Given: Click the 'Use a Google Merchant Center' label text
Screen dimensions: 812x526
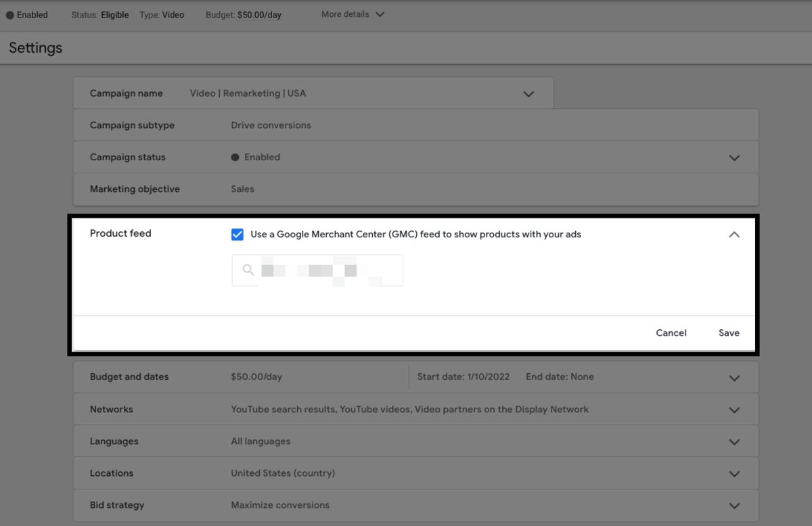Looking at the screenshot, I should coord(415,235).
